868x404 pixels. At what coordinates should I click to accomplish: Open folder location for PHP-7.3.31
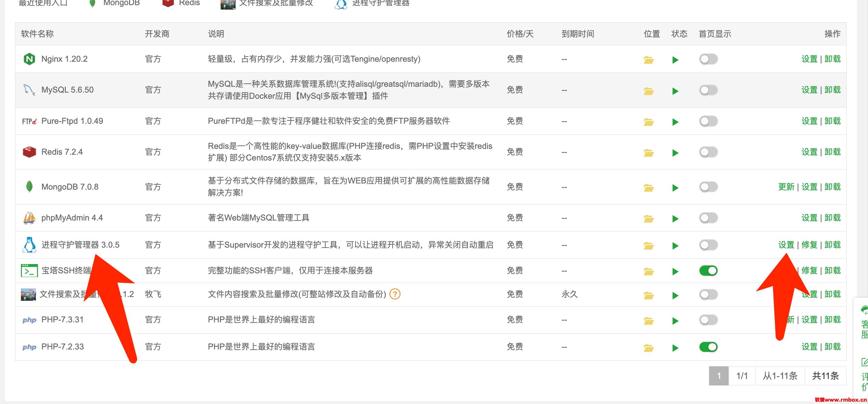point(649,321)
